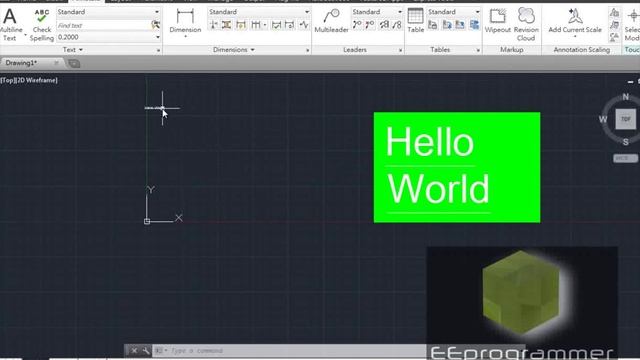Expand the Text panel title

click(x=73, y=50)
